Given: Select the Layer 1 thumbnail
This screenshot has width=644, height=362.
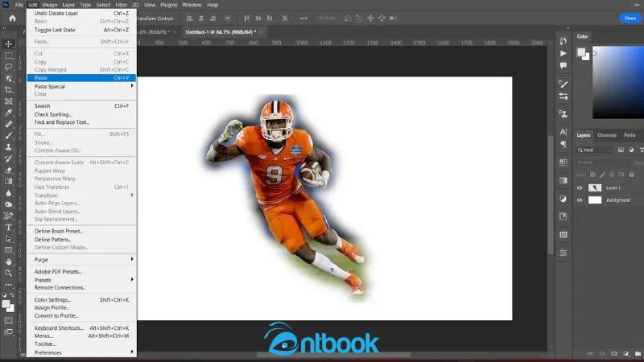Looking at the screenshot, I should (x=595, y=187).
